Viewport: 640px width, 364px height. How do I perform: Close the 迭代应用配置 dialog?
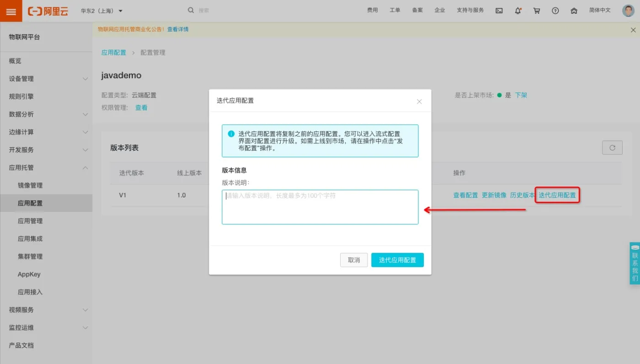(x=419, y=101)
